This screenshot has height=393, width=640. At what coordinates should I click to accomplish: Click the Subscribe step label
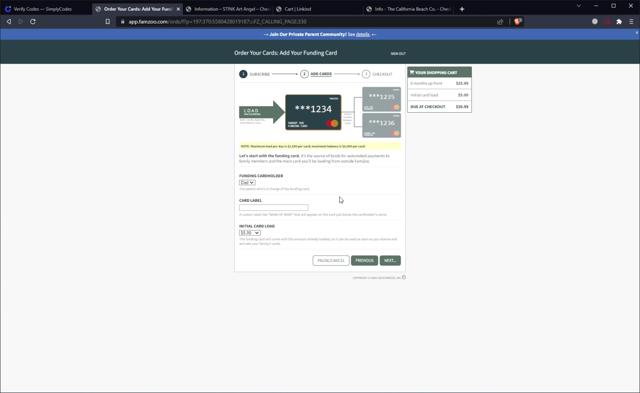point(260,74)
